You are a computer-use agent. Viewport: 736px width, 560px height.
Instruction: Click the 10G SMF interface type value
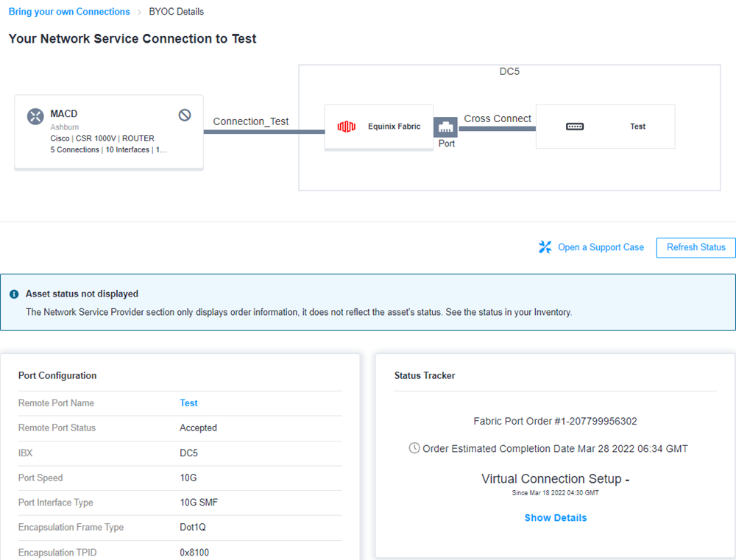199,503
